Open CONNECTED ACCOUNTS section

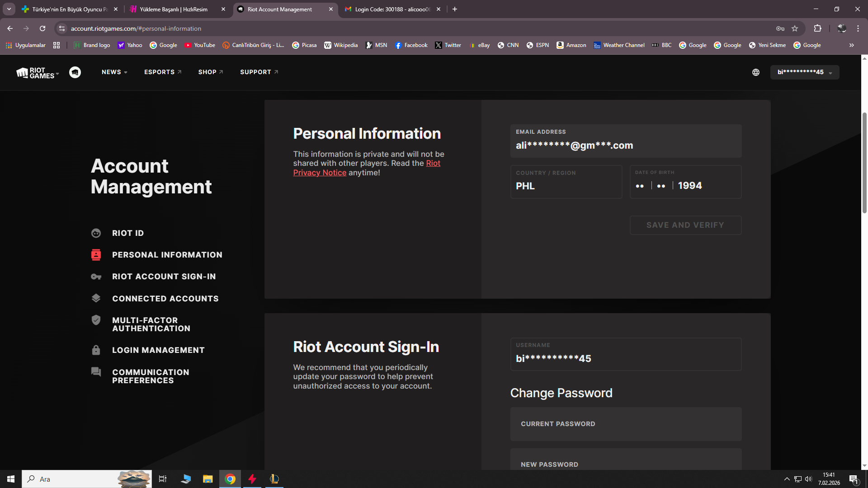click(x=165, y=299)
